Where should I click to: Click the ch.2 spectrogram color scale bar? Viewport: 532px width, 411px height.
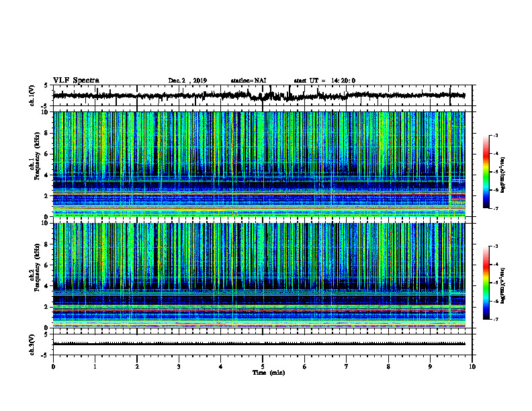pos(486,283)
